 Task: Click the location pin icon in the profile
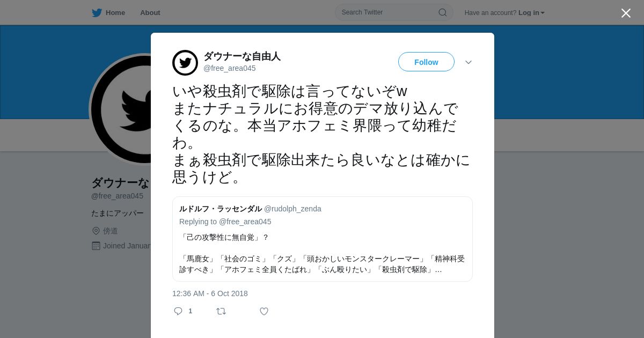tap(96, 231)
